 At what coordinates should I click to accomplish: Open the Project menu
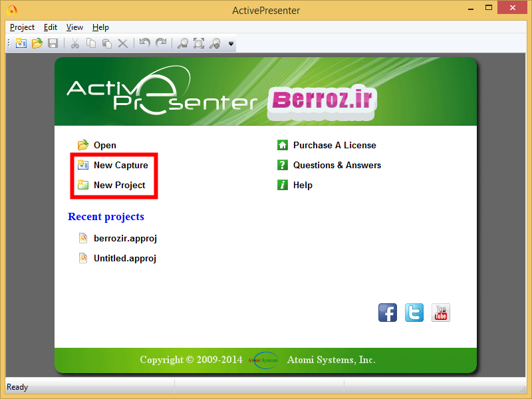point(22,27)
